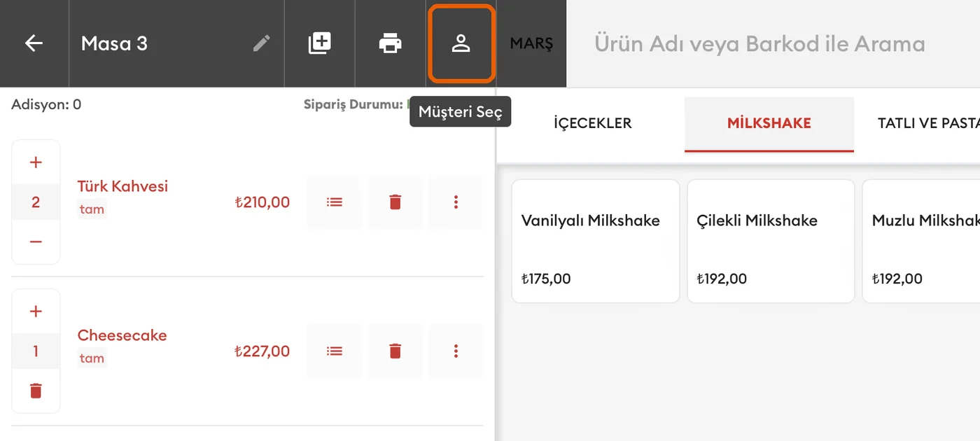Add Muzlu Milkshake product card

click(921, 241)
